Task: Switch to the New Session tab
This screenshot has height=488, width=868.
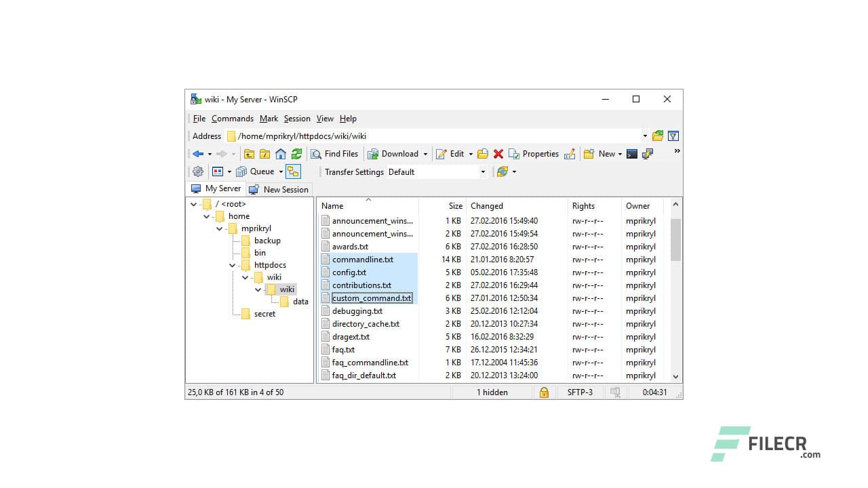Action: pyautogui.click(x=278, y=189)
